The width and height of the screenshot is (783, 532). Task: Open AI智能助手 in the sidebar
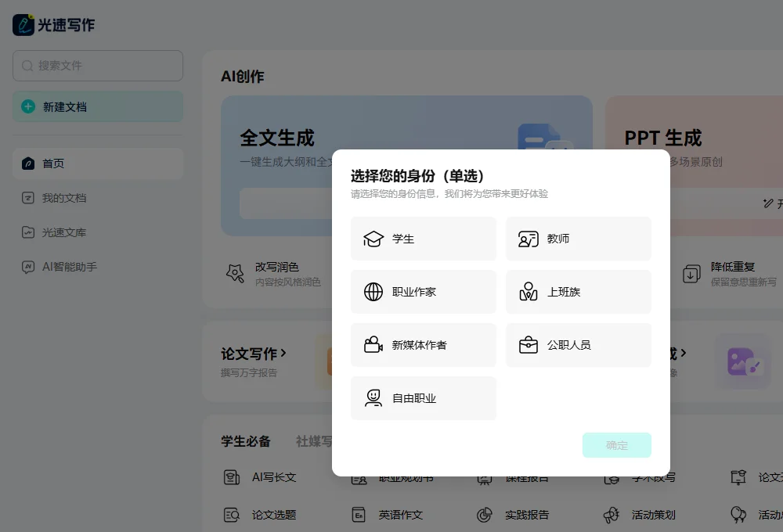pyautogui.click(x=98, y=267)
